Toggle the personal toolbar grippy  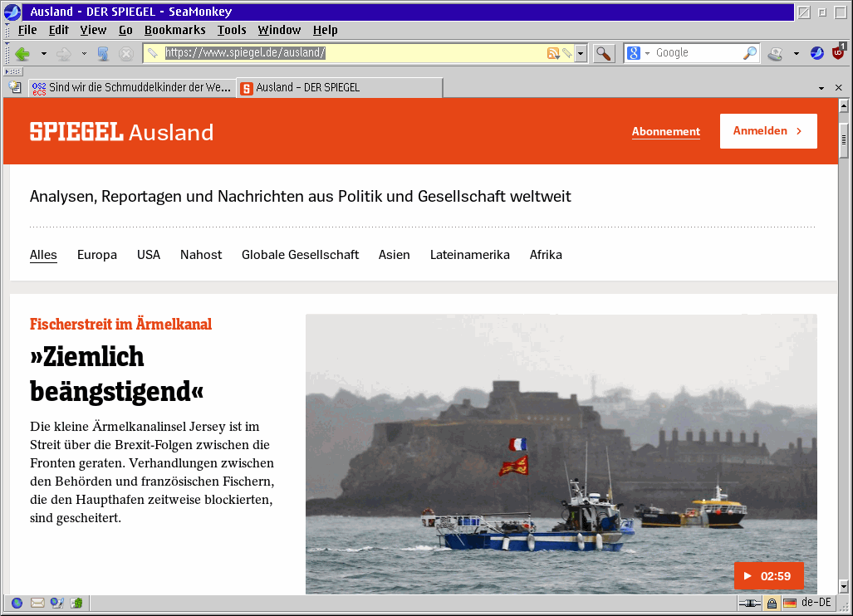pyautogui.click(x=13, y=71)
